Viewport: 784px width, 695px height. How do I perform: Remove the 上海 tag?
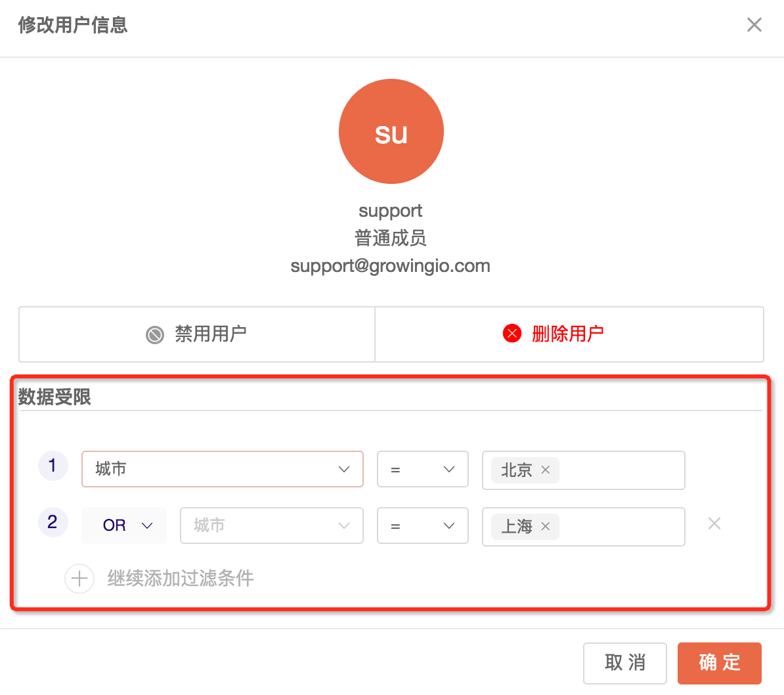546,527
